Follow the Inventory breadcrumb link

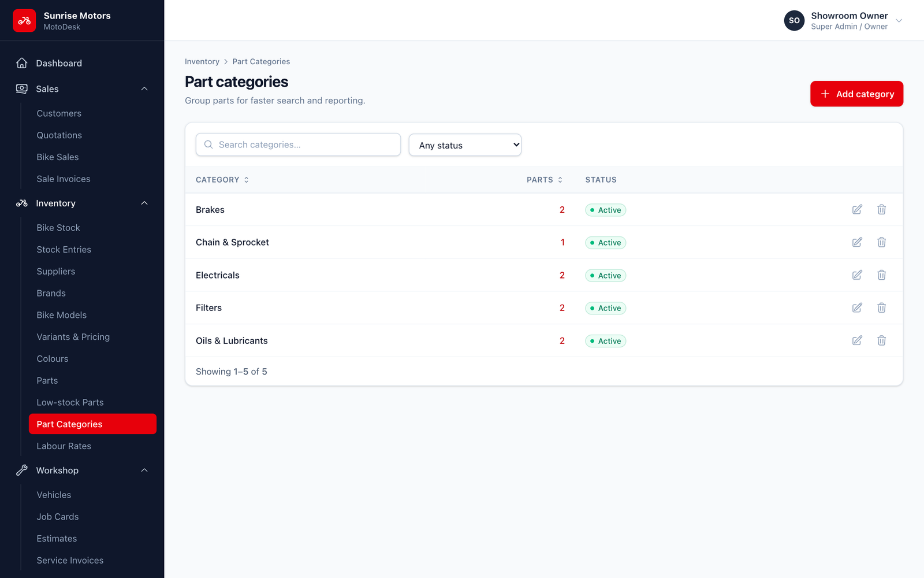(202, 62)
